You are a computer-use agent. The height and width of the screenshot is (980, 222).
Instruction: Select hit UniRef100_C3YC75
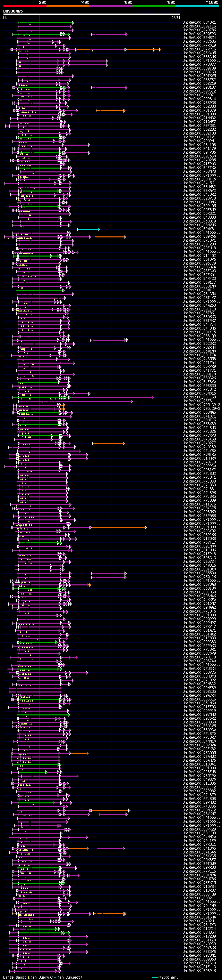click(199, 508)
